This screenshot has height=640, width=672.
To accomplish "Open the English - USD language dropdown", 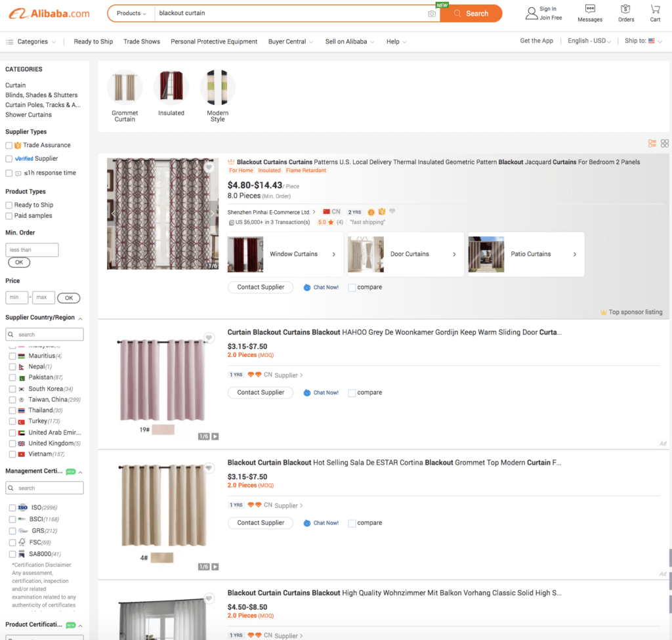I will click(x=589, y=41).
